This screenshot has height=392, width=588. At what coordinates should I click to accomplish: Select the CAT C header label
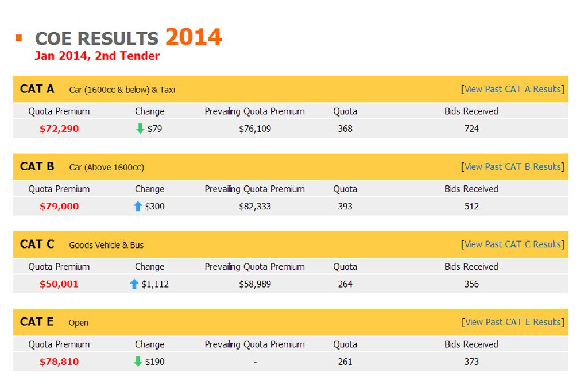[37, 244]
